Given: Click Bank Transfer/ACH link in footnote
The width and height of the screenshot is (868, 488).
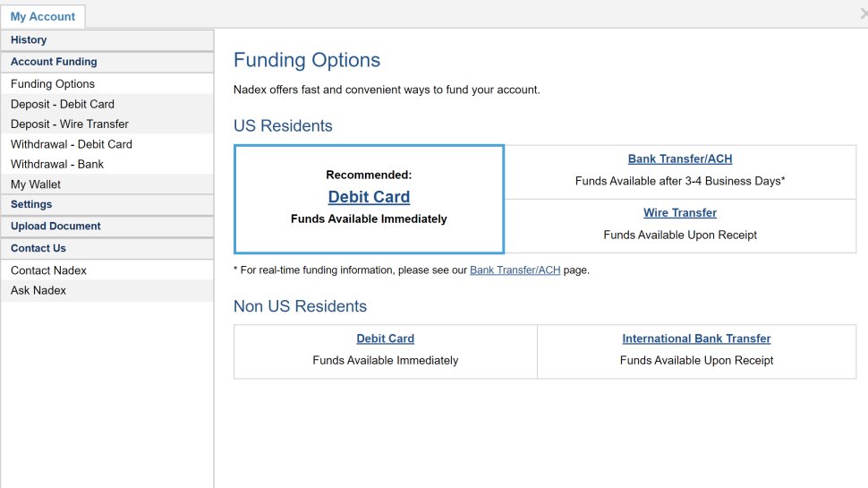Looking at the screenshot, I should pos(515,270).
